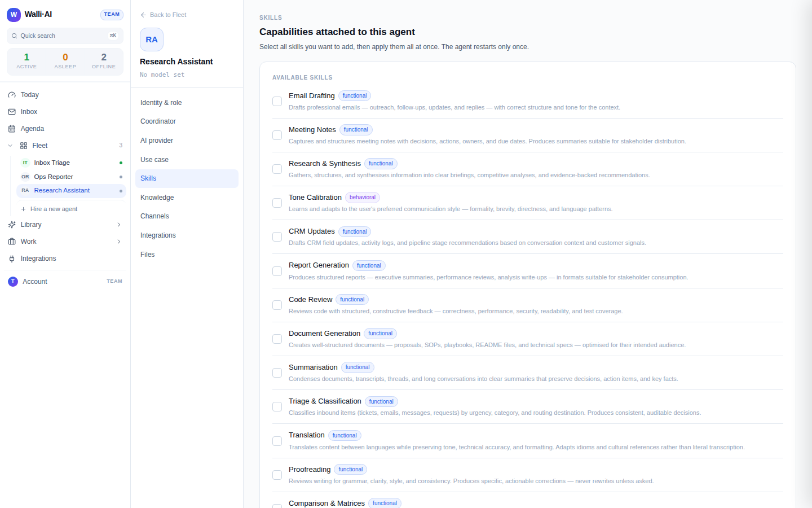Click the ACTIVE agents counter

(27, 61)
